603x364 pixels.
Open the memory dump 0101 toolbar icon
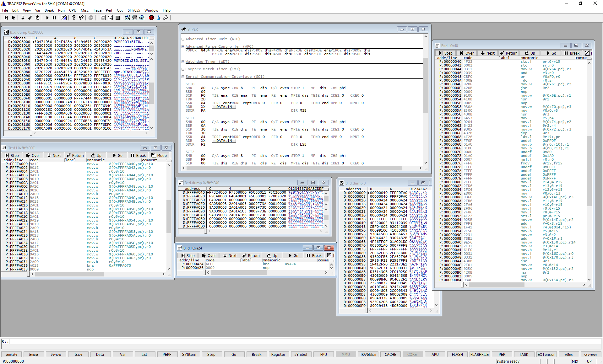(x=110, y=18)
